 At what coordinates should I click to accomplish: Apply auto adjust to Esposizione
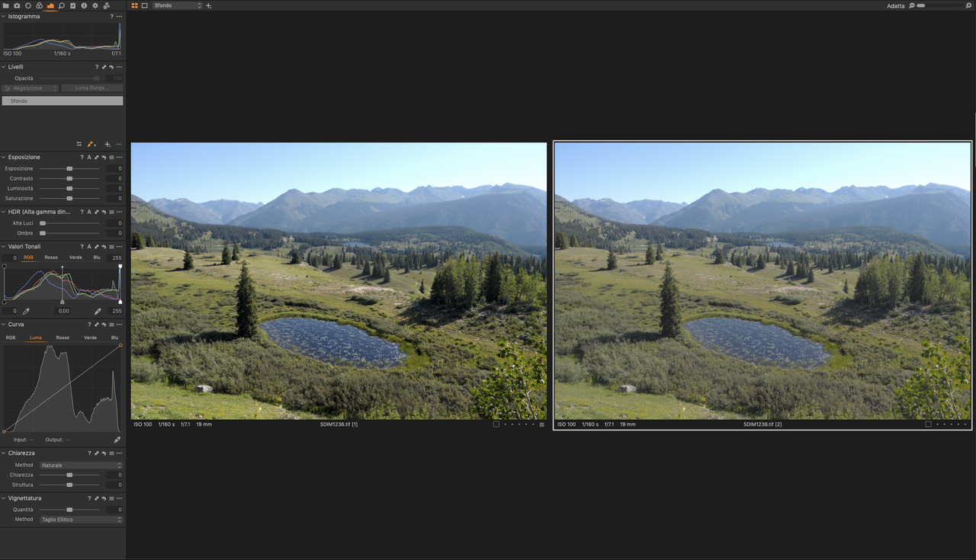coord(89,157)
